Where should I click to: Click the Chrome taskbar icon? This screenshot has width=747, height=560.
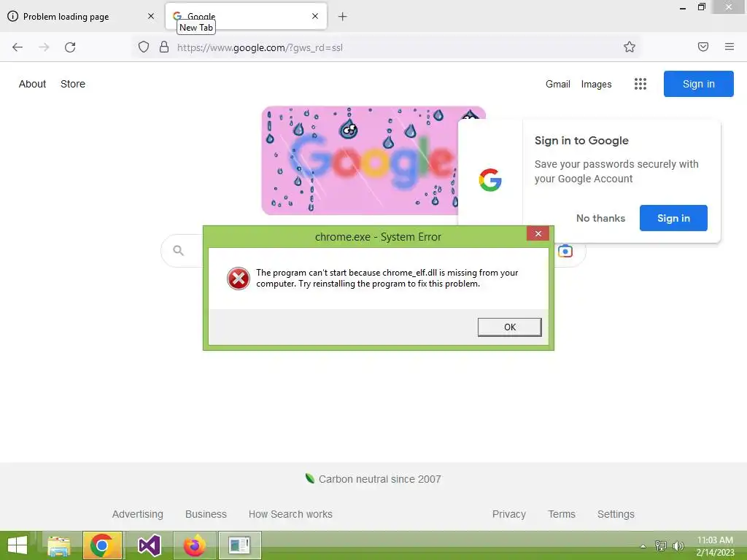click(x=102, y=545)
